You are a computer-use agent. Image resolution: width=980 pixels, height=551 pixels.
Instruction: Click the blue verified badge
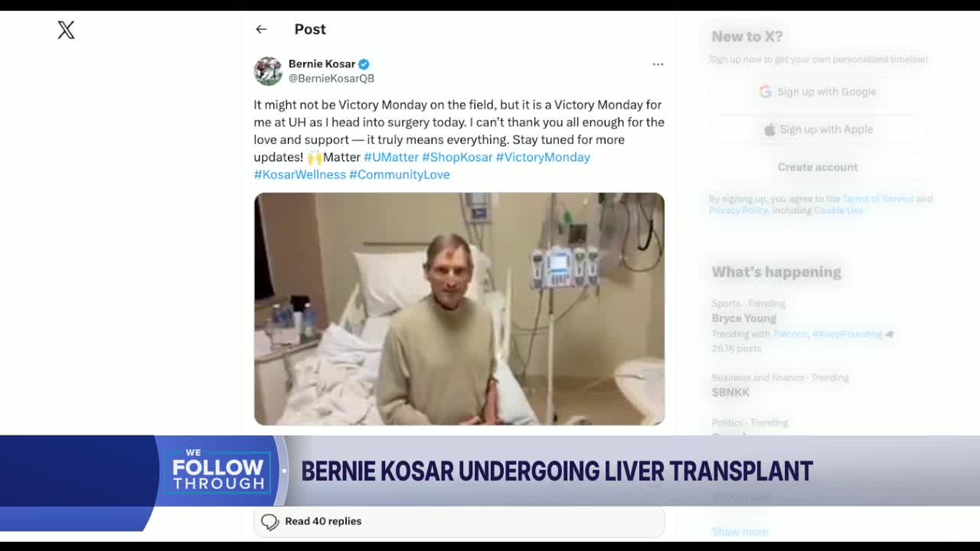(x=364, y=64)
